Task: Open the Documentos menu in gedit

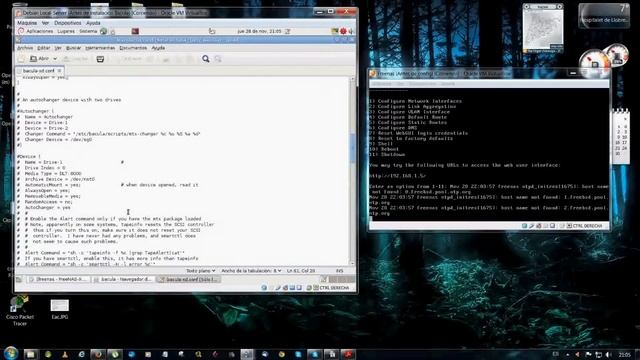Action: click(133, 48)
